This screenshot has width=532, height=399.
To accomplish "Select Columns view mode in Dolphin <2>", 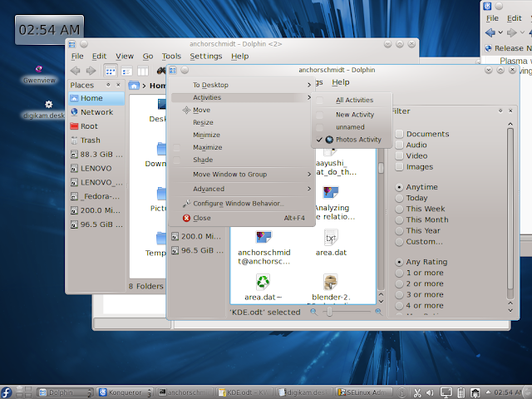I will [x=142, y=71].
